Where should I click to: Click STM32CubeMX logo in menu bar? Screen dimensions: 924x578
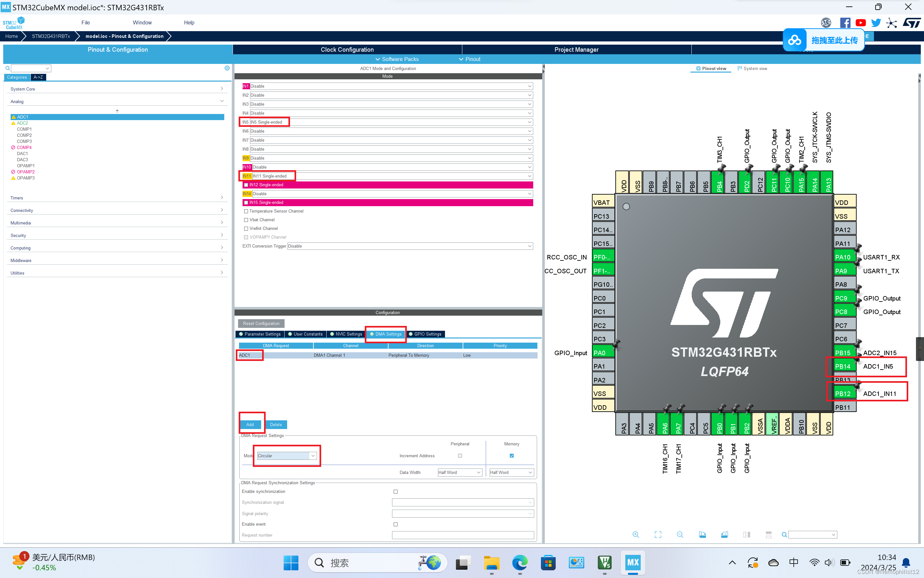pos(14,23)
